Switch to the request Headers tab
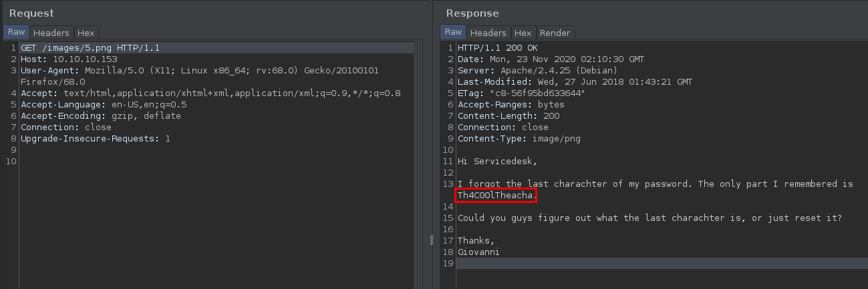 (x=51, y=33)
